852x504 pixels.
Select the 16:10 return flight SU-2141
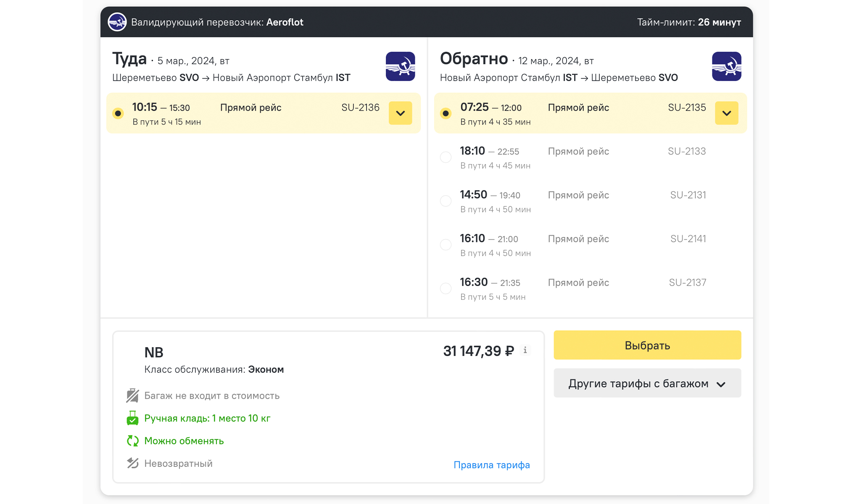[446, 244]
